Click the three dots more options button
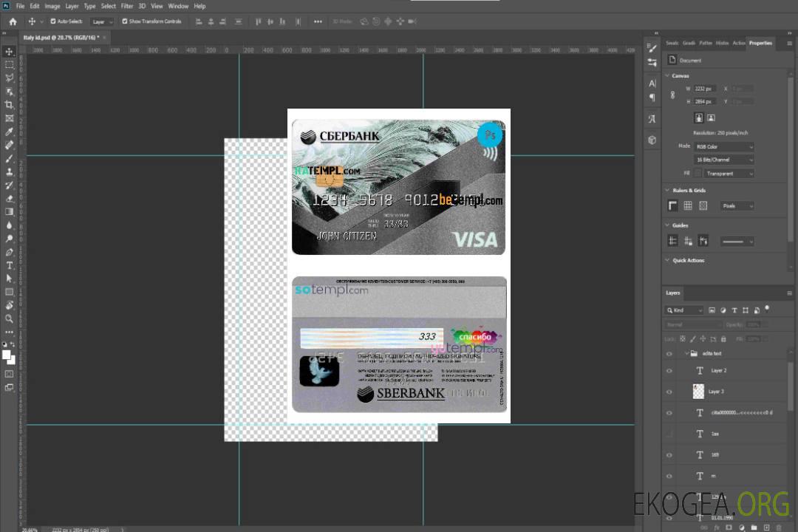 point(318,21)
